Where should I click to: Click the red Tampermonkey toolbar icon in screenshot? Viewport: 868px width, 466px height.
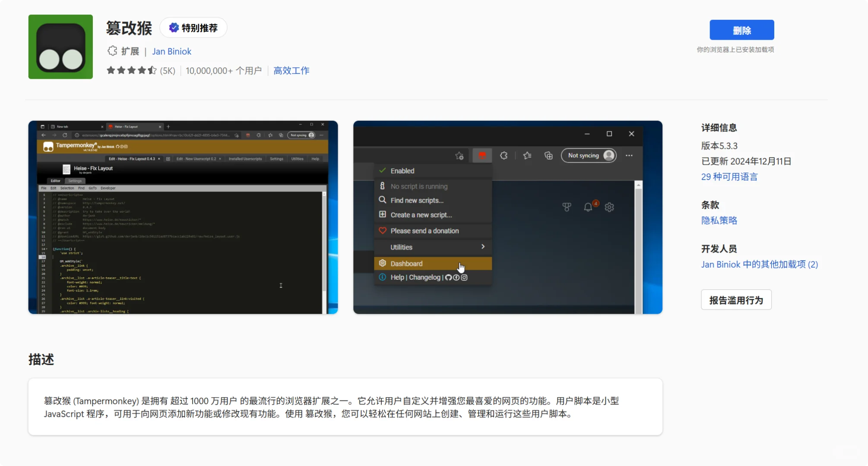482,155
